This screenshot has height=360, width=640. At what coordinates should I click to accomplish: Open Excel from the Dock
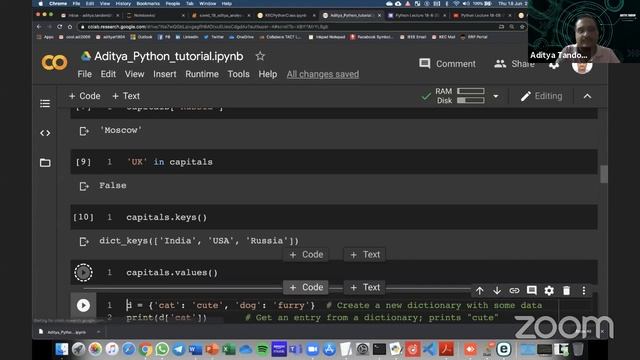pos(229,349)
